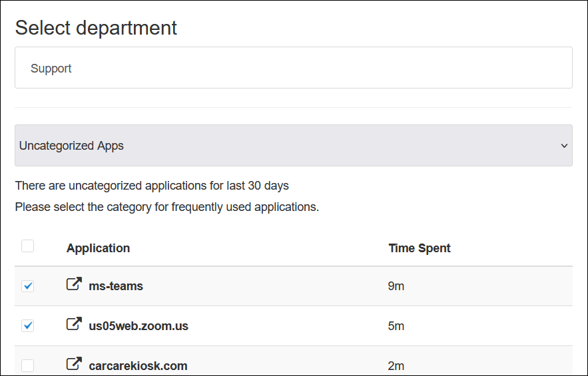Screen dimensions: 588x376
Task: Toggle the select-all checkbox in table header
Action: [28, 247]
